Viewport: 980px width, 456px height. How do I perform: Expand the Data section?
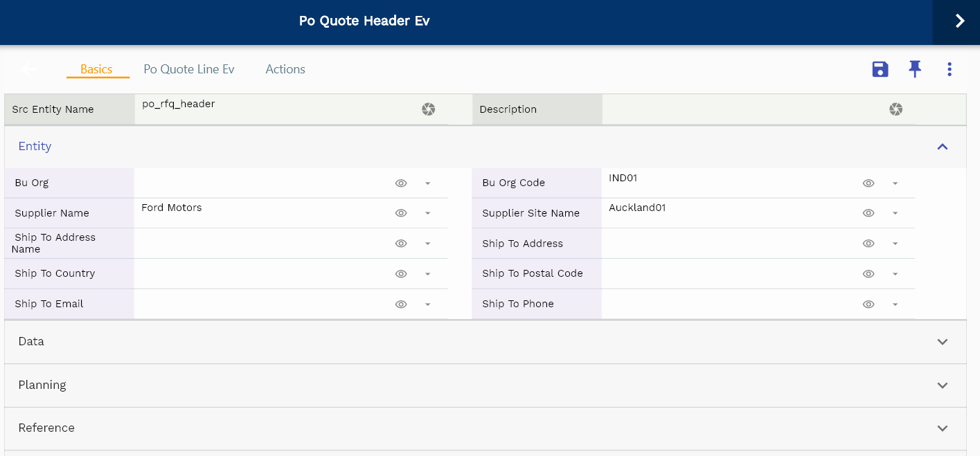point(942,342)
